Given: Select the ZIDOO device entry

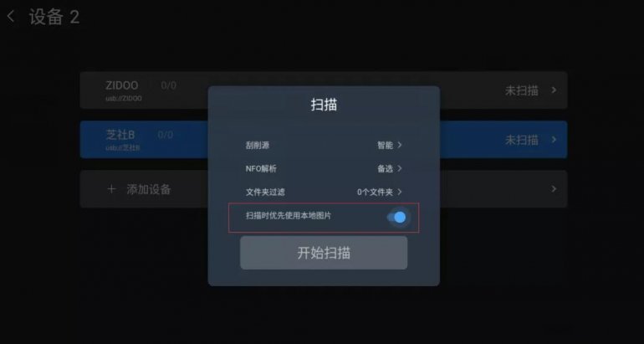Looking at the screenshot, I should [x=324, y=90].
